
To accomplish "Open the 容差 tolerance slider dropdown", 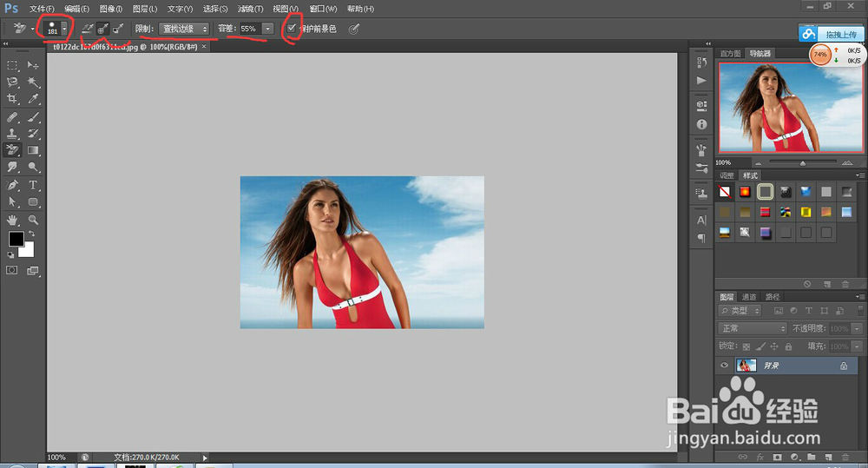I will pos(267,29).
